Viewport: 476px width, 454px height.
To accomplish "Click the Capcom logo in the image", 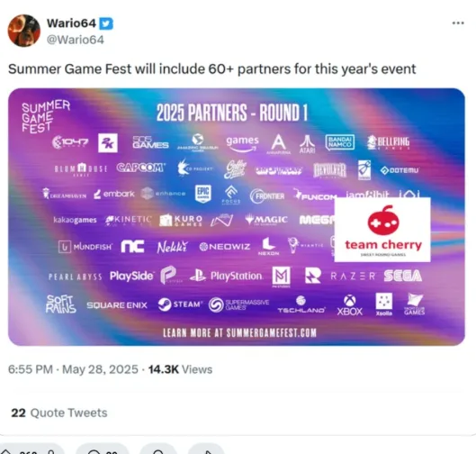I will pos(141,168).
